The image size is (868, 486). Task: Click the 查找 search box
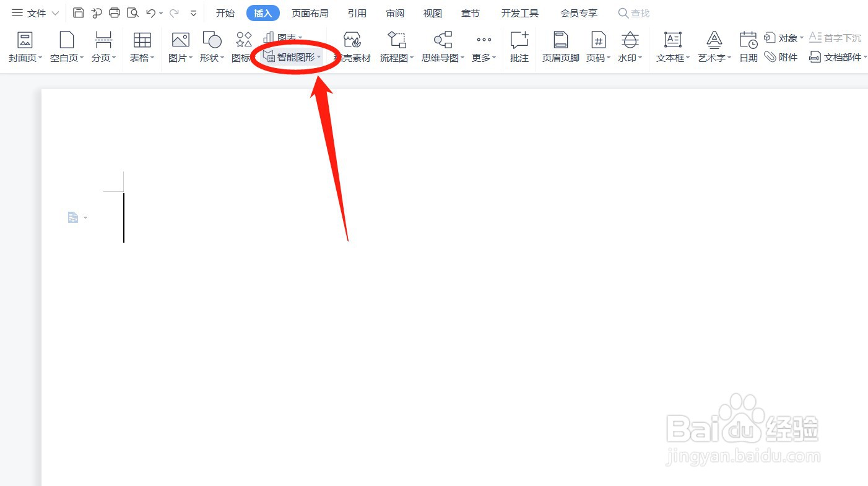[635, 13]
